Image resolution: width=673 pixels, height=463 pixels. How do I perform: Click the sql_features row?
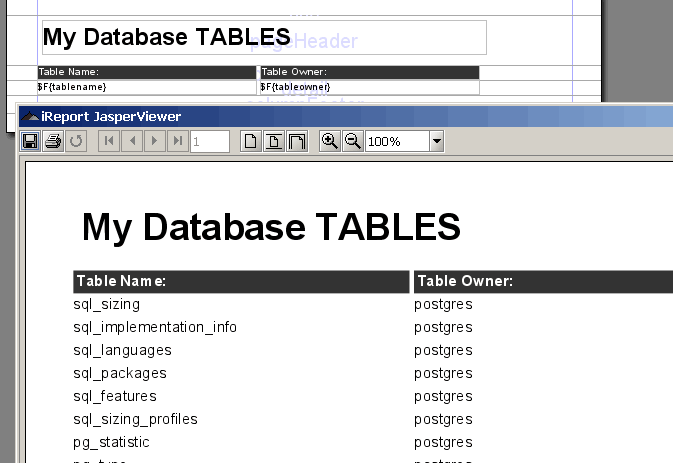click(x=115, y=396)
